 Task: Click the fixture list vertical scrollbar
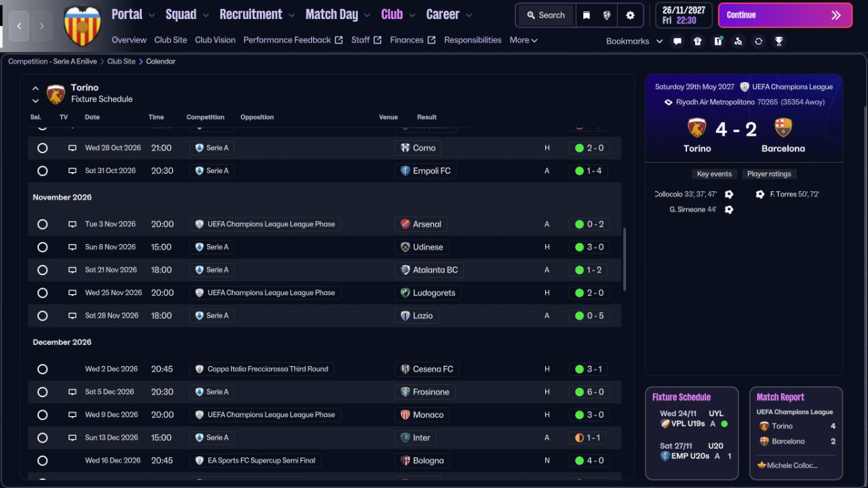click(624, 259)
